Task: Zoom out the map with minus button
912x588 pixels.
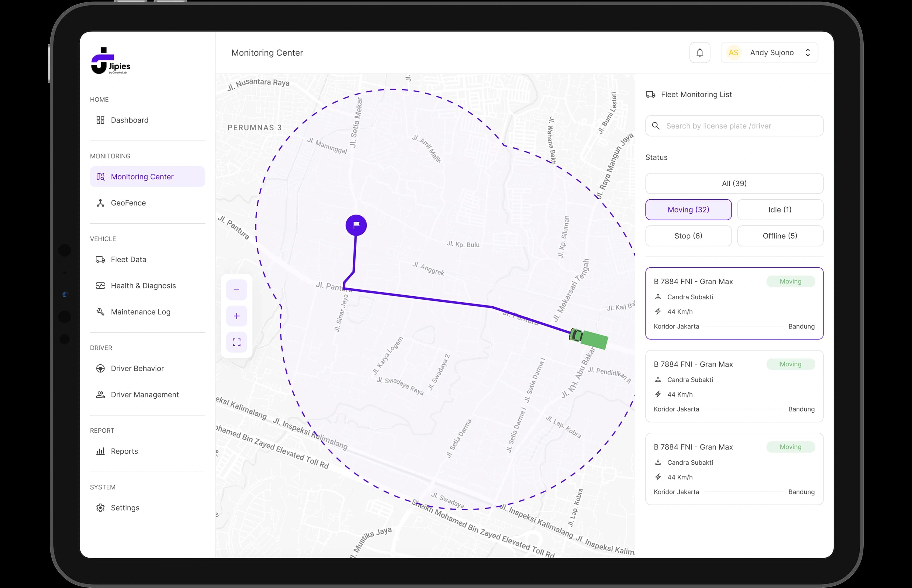Action: tap(237, 290)
